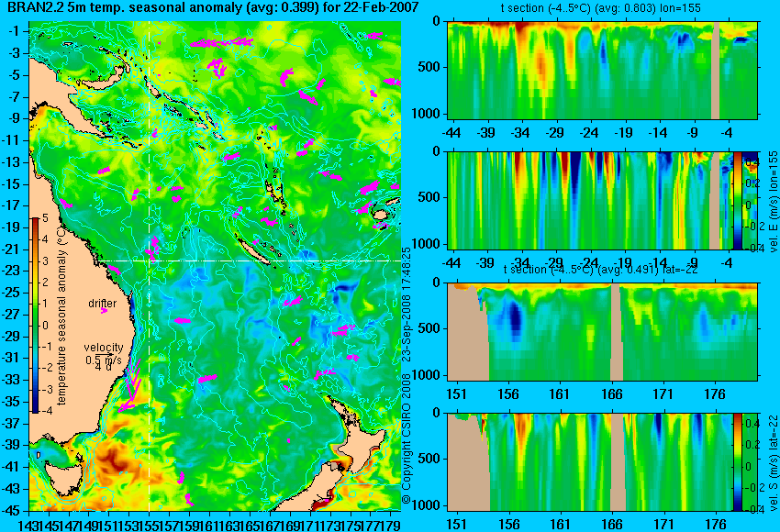780x532 pixels.
Task: Click the magenta drifter arrows near -35 latitude
Action: tap(130, 389)
